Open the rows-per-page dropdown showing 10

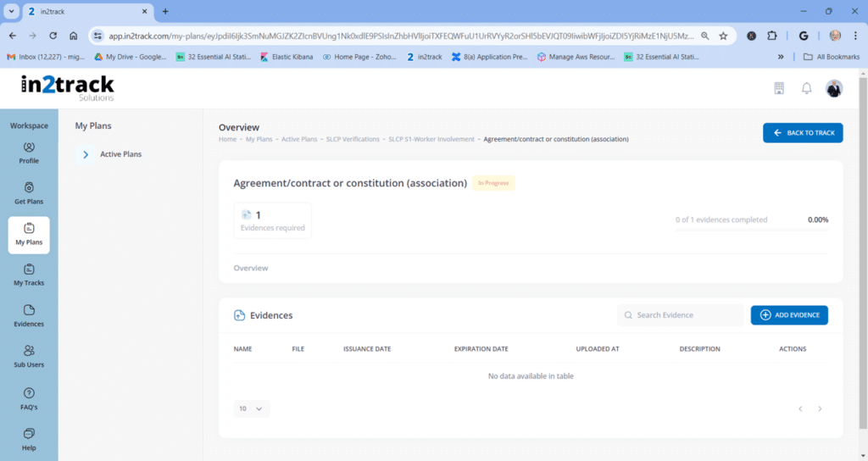click(x=252, y=408)
